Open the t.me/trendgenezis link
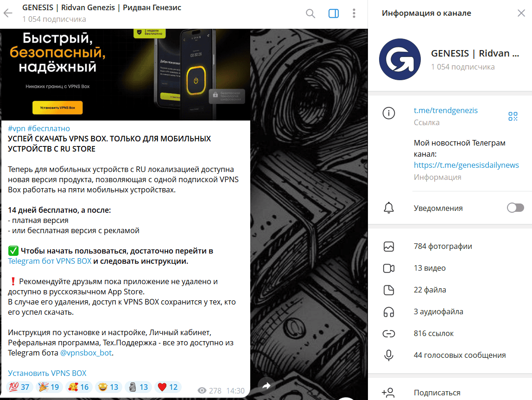532x400 pixels. [445, 110]
